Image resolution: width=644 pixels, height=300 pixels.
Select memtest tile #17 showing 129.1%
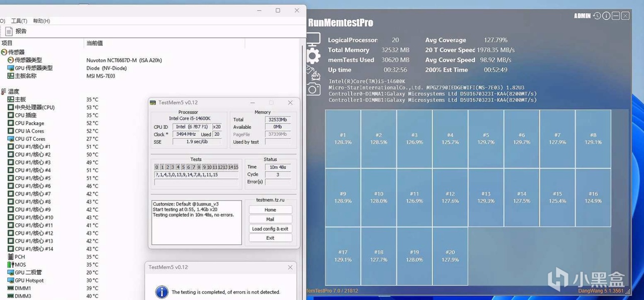pos(343,256)
